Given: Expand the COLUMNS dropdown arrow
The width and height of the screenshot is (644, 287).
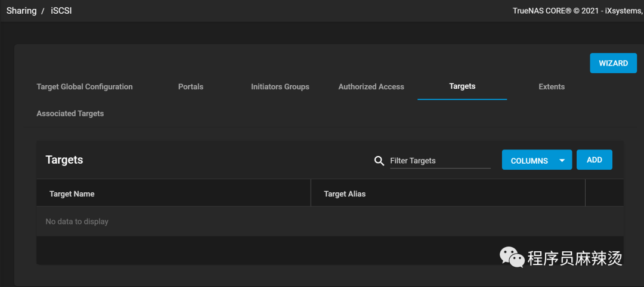Looking at the screenshot, I should (x=562, y=160).
